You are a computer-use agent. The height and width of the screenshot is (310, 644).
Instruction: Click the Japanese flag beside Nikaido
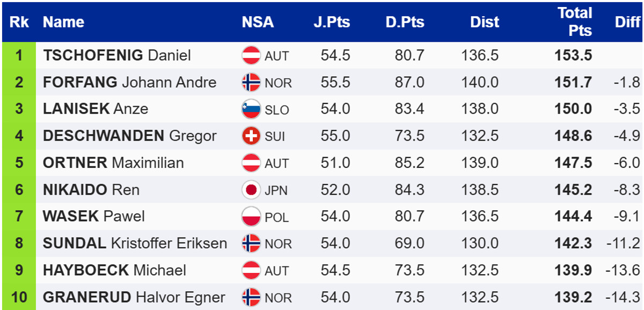251,190
